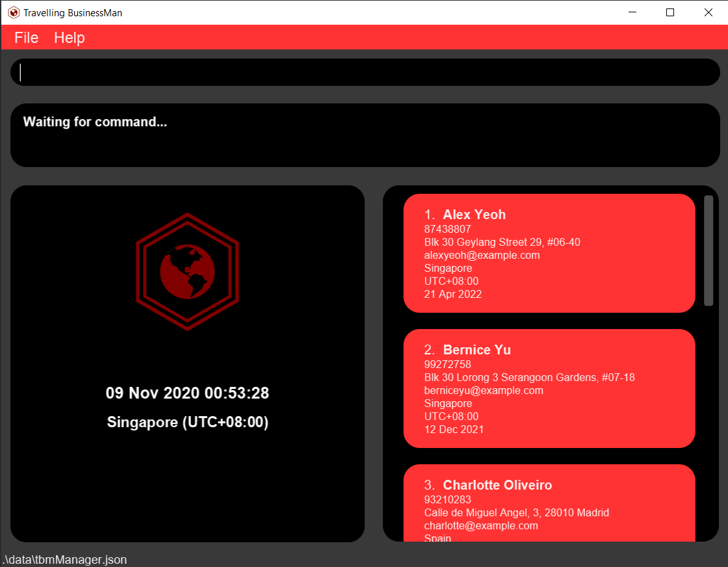
Task: Minimize the Travelling BusinessMan window
Action: 632,12
